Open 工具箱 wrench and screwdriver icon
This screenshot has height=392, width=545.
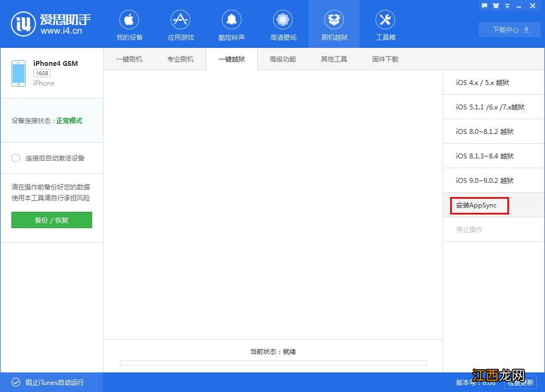point(385,20)
